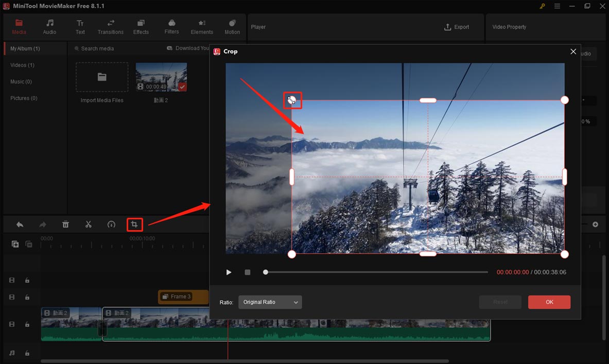Click the bottom-right crop corner handle
The height and width of the screenshot is (364, 609).
click(x=564, y=254)
